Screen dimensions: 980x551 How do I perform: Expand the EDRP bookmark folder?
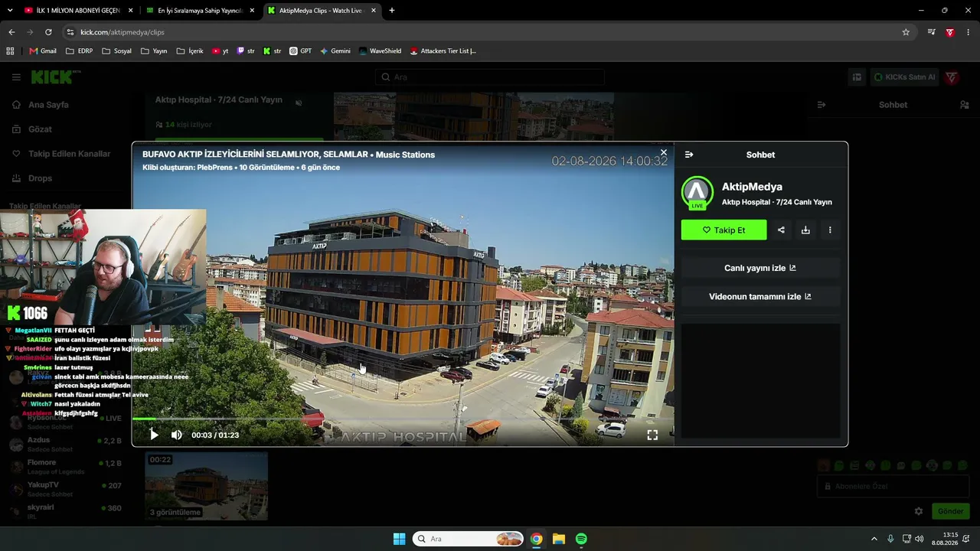pos(80,51)
